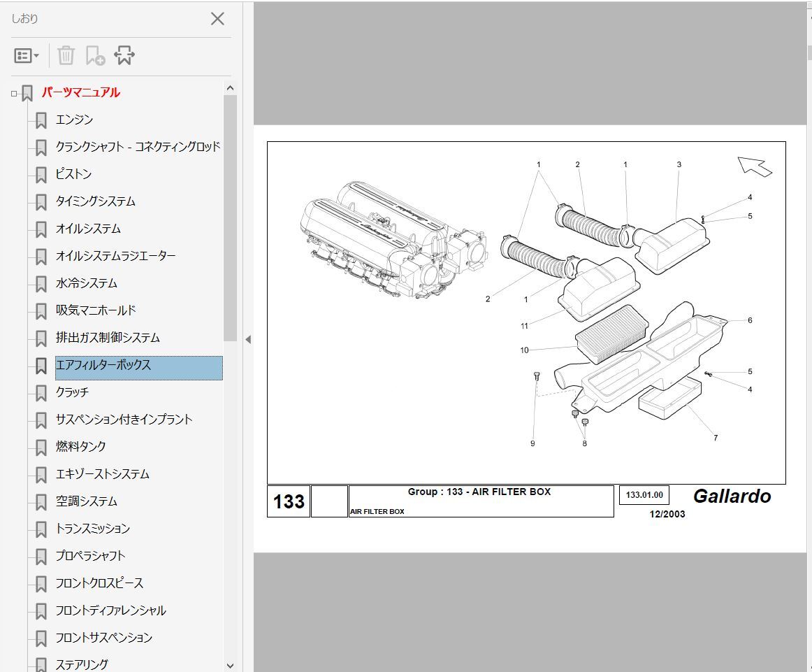Go to オイルシステムラジエーター bookmark

(115, 256)
